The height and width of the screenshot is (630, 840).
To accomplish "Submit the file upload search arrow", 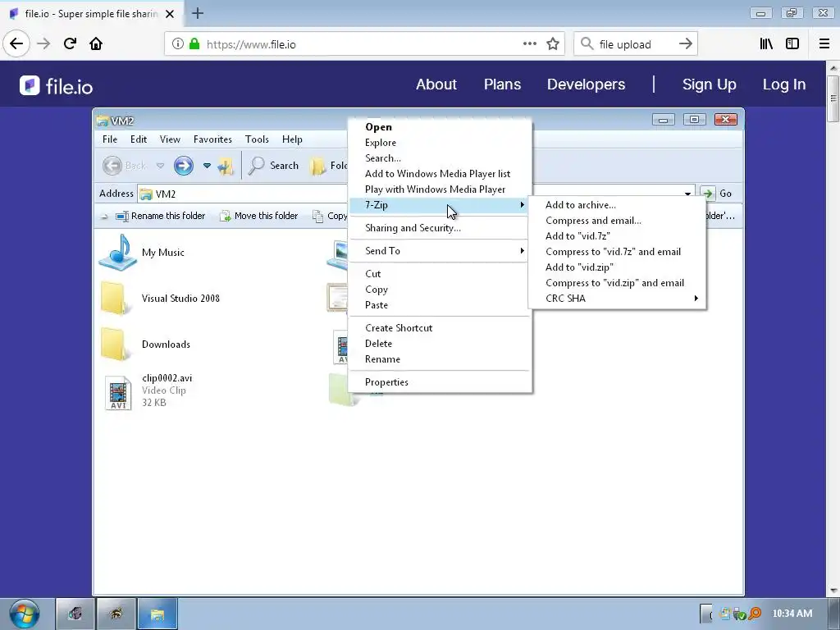I will tap(686, 44).
